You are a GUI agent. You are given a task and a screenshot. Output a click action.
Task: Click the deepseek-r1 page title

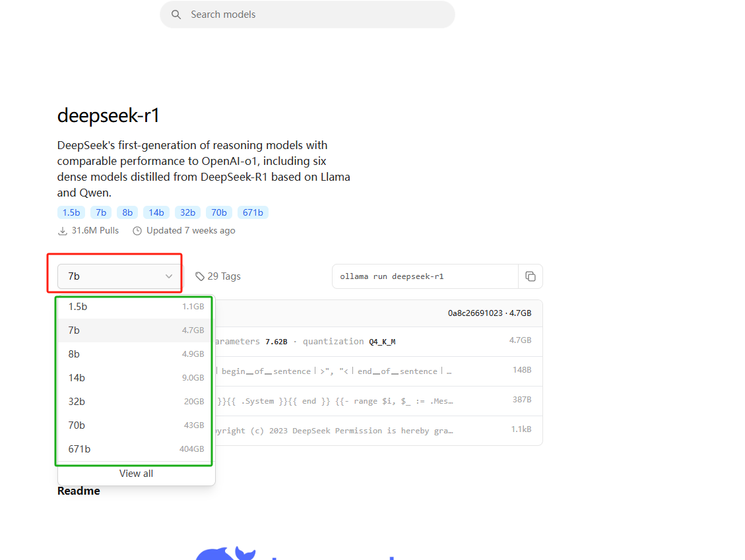pyautogui.click(x=108, y=115)
